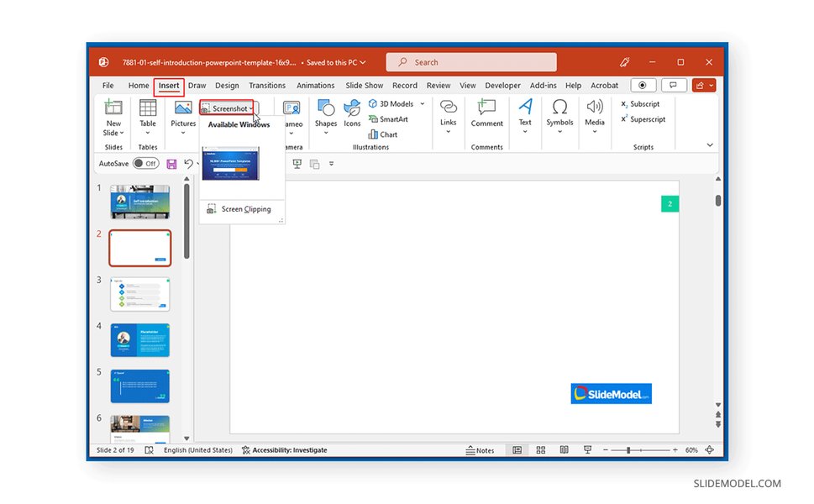Choose Screen Clipping option
Screen dimensions: 814x504
point(242,209)
